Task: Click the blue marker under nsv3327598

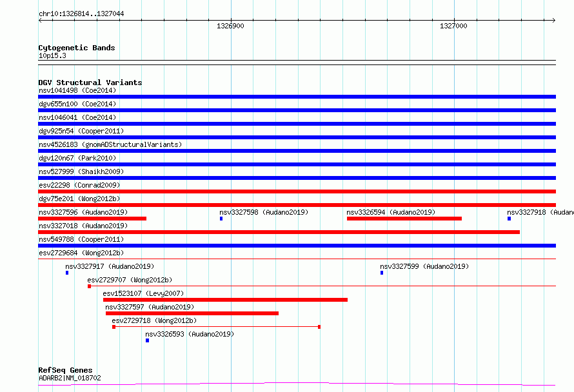Action: coord(221,219)
